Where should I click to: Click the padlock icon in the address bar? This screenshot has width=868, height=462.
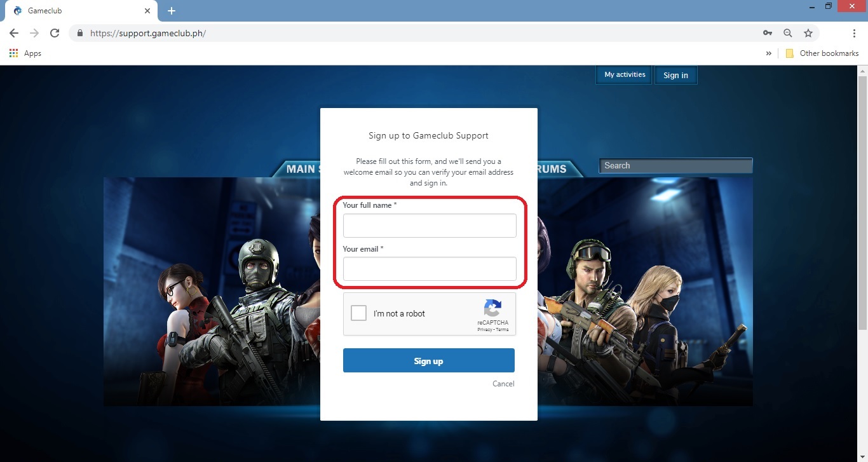click(79, 32)
